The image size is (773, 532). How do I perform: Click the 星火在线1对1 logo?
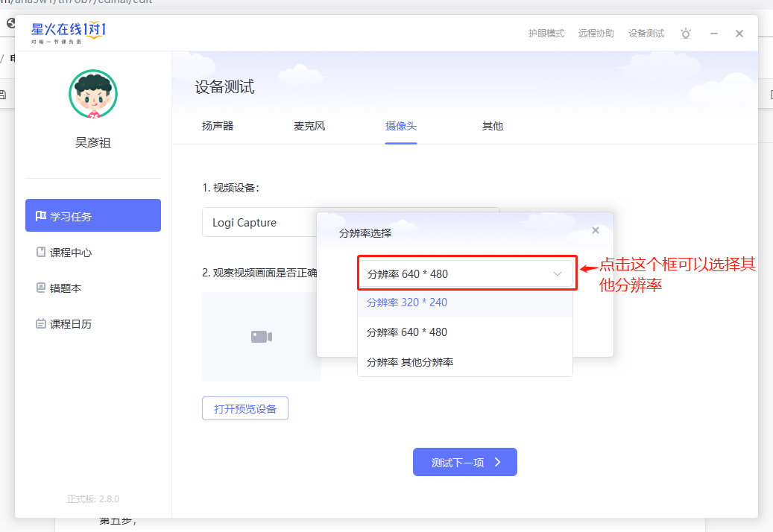tap(68, 33)
